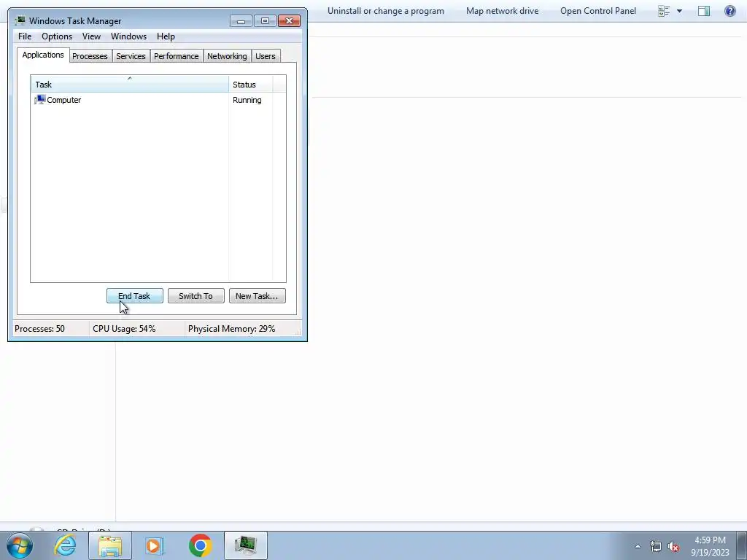747x560 pixels.
Task: Open Google Chrome from the taskbar
Action: click(200, 545)
